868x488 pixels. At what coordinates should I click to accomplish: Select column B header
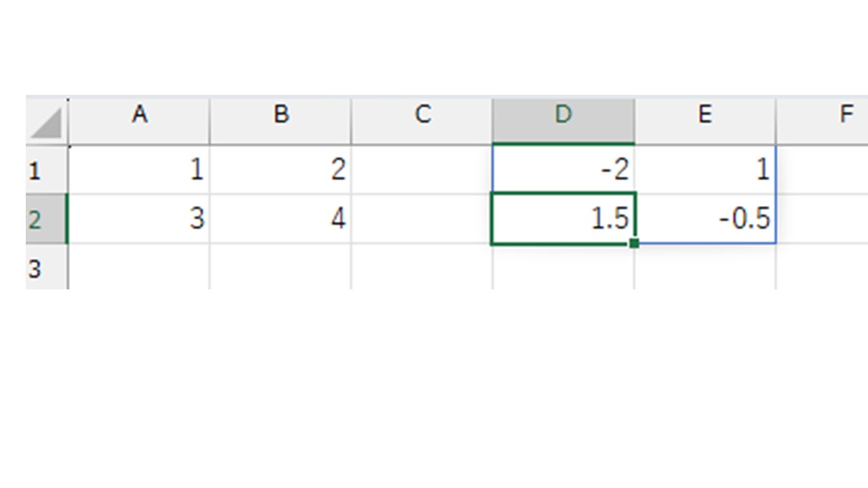tap(281, 121)
